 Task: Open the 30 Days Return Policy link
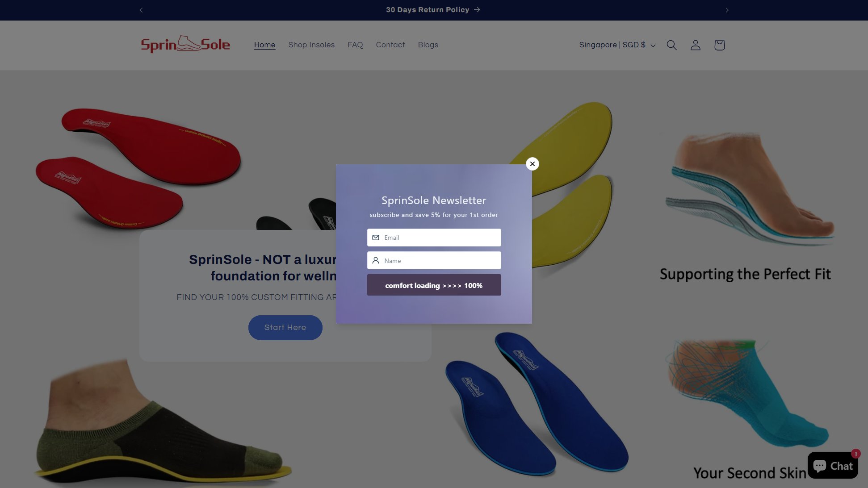[433, 10]
